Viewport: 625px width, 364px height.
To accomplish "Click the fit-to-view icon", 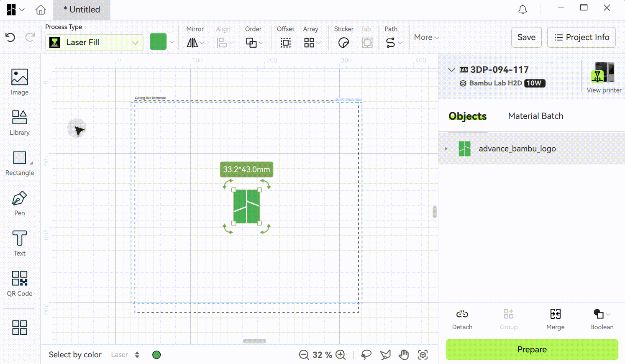I will (x=423, y=355).
